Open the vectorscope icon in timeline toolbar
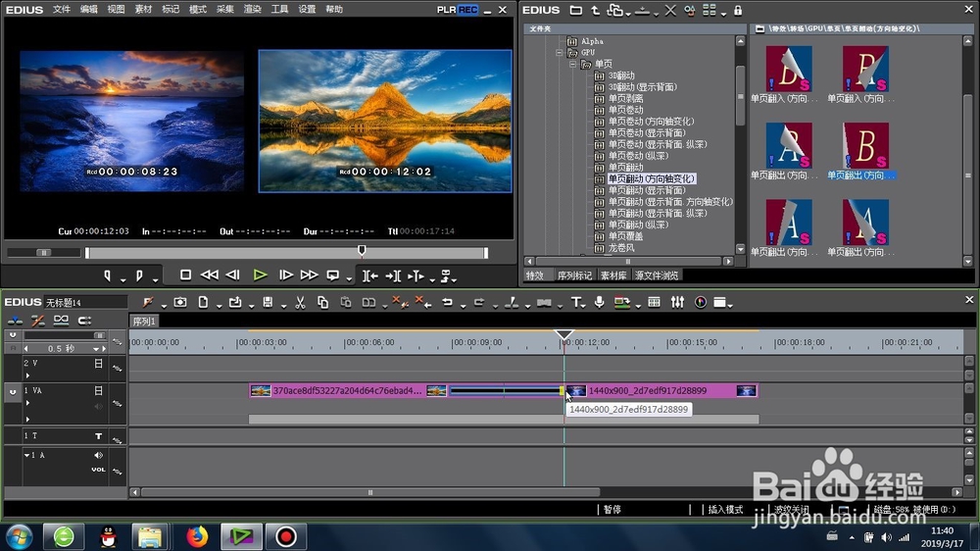Image resolution: width=980 pixels, height=551 pixels. pos(701,303)
